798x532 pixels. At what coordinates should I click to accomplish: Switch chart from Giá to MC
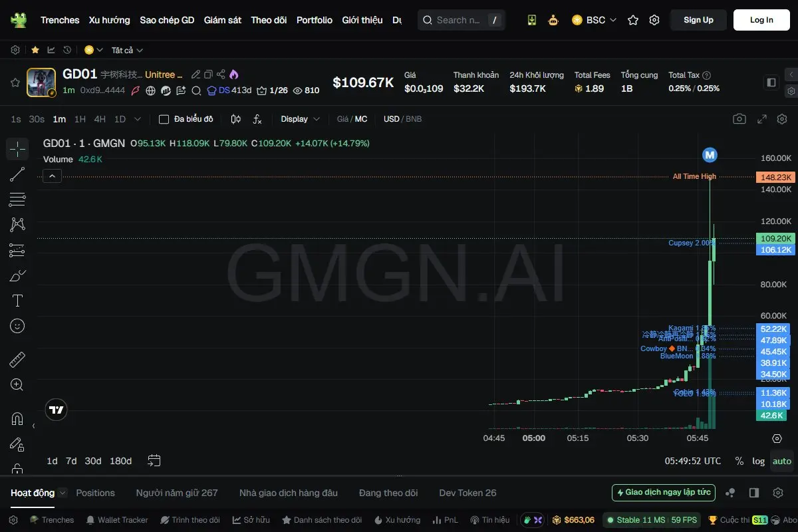pyautogui.click(x=361, y=119)
